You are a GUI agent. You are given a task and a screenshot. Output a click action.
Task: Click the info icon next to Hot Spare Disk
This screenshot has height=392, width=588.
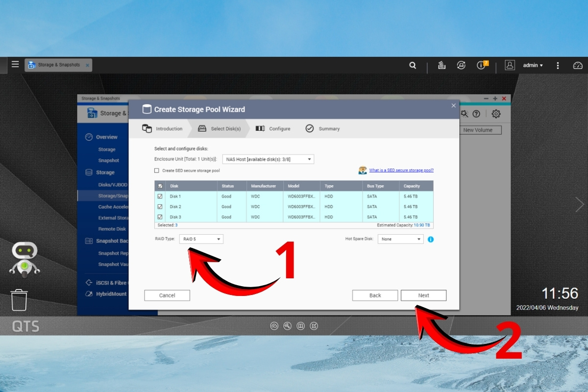tap(431, 240)
